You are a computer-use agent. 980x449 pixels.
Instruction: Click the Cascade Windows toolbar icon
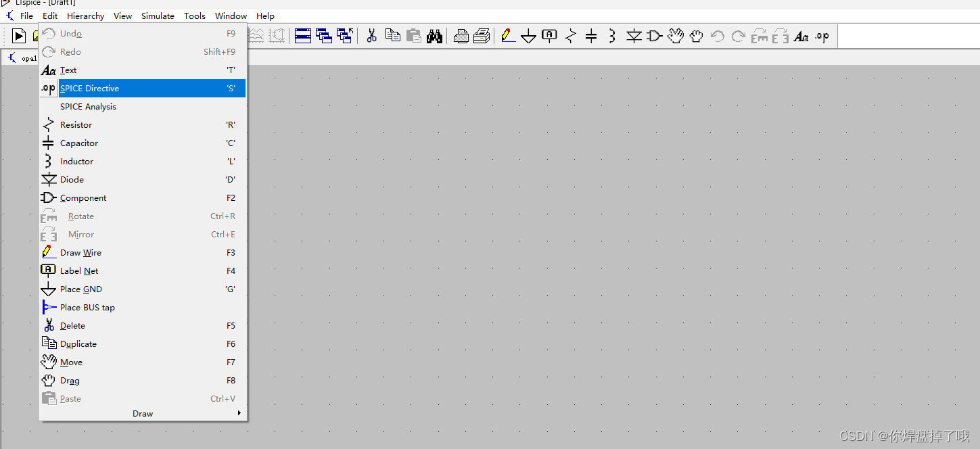pos(324,36)
